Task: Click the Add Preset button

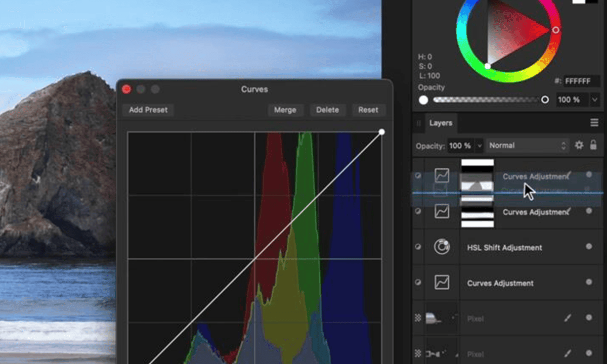Action: (x=147, y=110)
